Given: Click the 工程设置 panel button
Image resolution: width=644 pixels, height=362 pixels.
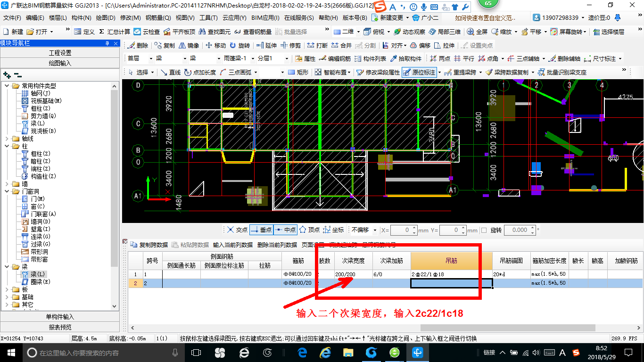Looking at the screenshot, I should (60, 53).
